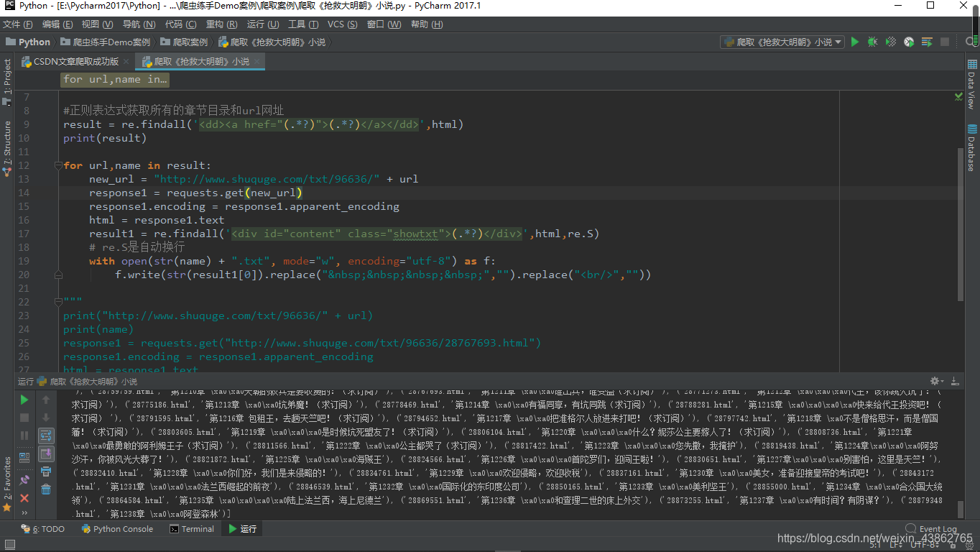The width and height of the screenshot is (980, 552).
Task: Open the 视图(V) menu
Action: (98, 24)
